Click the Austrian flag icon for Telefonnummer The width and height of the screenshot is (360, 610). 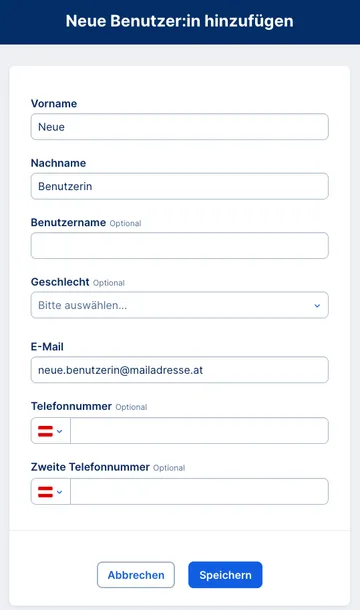point(45,431)
